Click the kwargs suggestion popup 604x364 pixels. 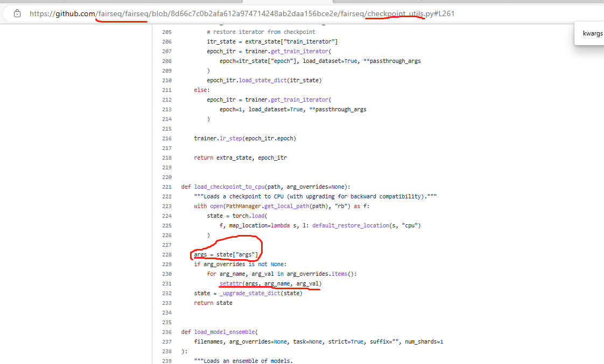(x=592, y=33)
